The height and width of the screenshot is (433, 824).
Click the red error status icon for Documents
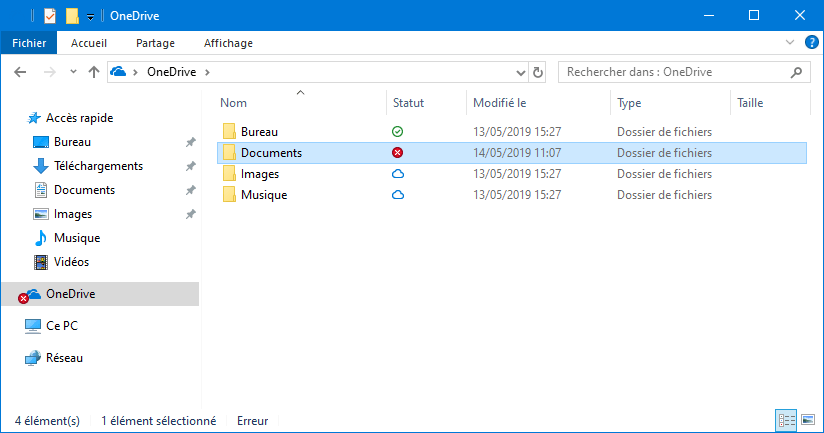(398, 152)
